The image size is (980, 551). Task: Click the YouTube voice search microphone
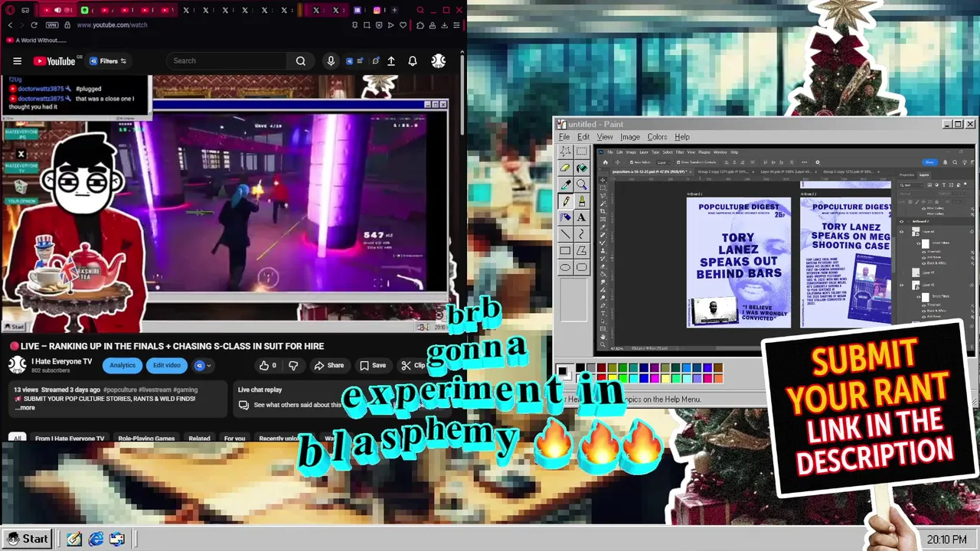click(x=331, y=61)
